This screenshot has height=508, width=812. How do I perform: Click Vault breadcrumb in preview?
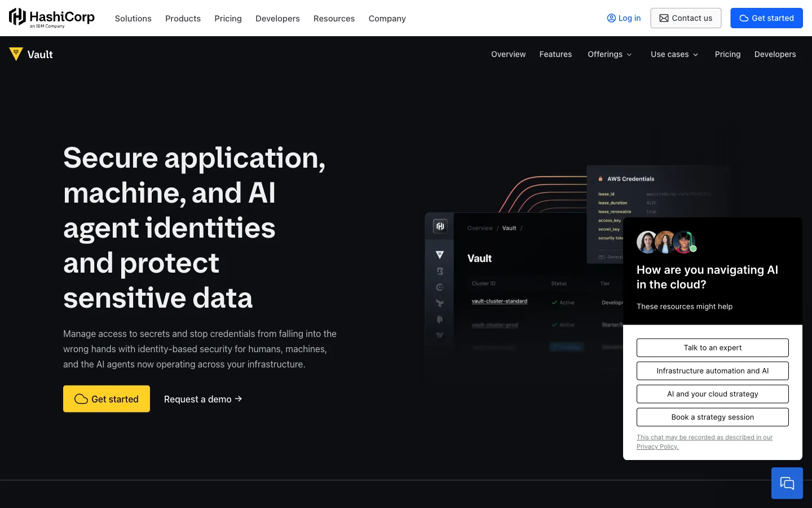[x=509, y=228]
